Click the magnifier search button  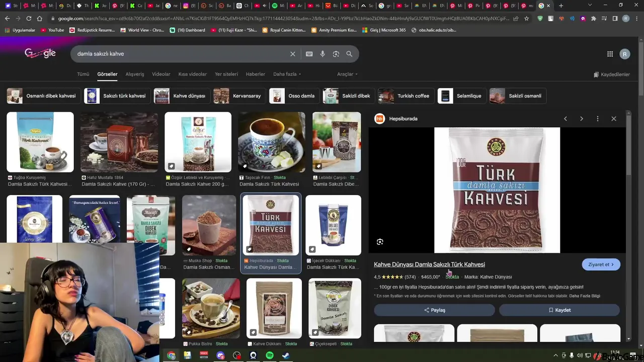(349, 54)
